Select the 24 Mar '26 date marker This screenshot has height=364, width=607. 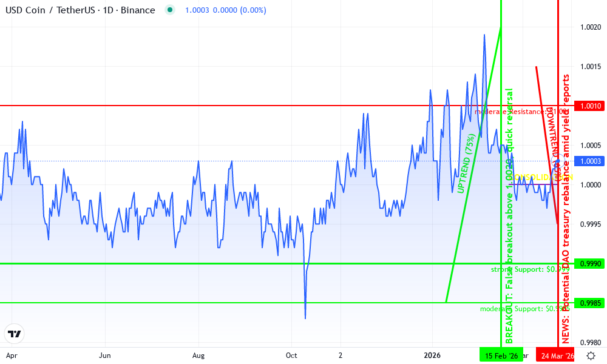click(557, 356)
